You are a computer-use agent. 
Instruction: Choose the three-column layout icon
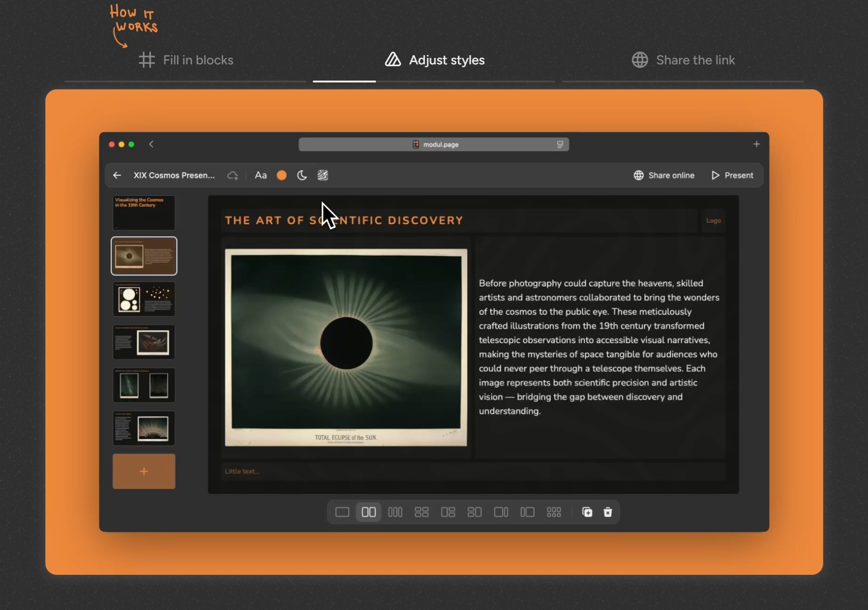click(395, 512)
